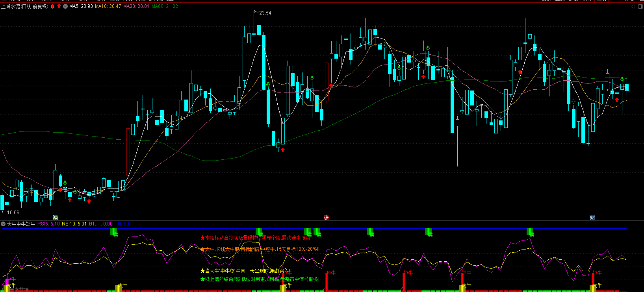The width and height of the screenshot is (644, 292).
Task: Click the yellow note about 果断买入
Action: point(246,271)
